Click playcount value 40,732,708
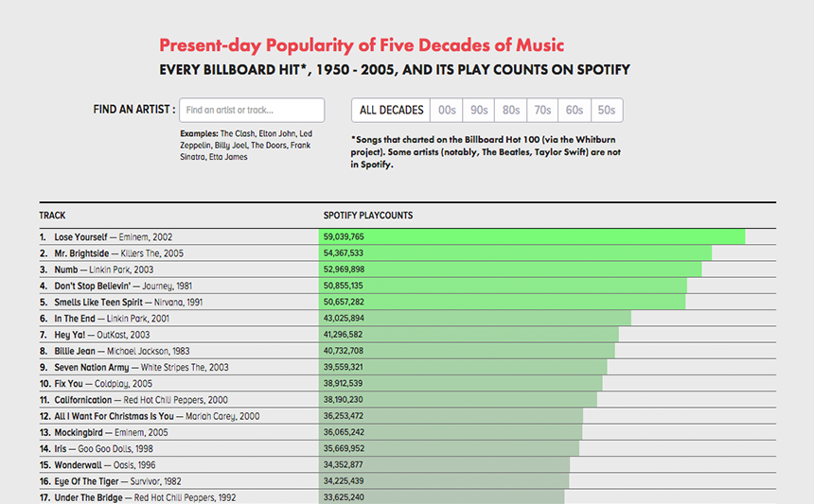 click(x=344, y=351)
